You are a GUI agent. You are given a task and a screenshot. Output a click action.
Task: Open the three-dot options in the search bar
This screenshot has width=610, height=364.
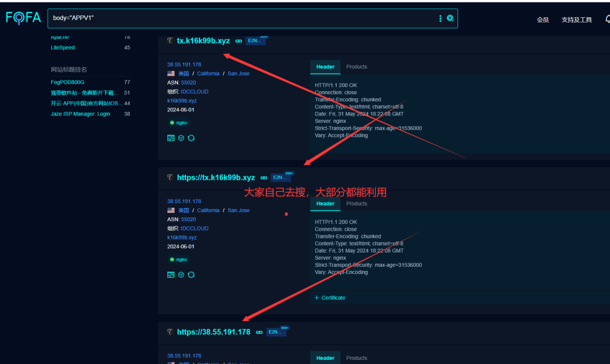(x=440, y=18)
